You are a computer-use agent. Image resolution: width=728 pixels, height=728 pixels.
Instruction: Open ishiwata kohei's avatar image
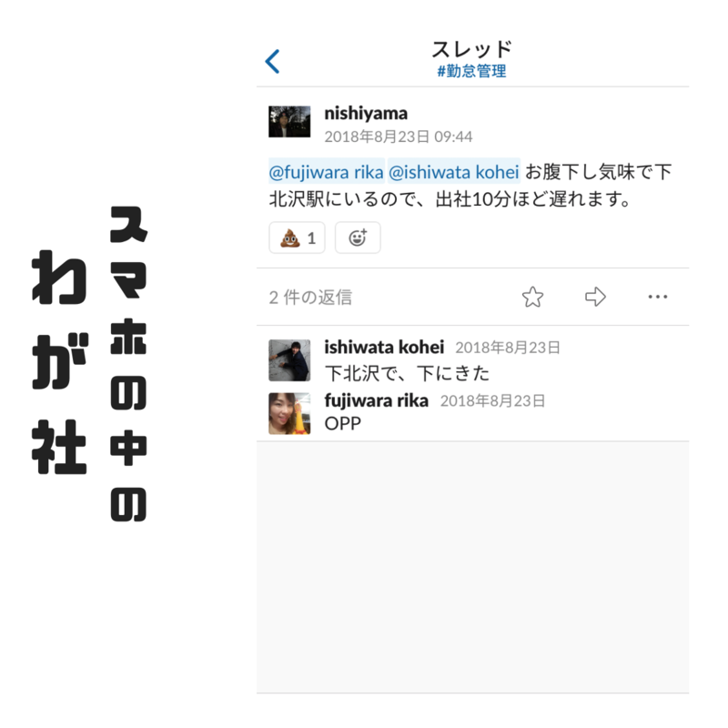tap(289, 360)
